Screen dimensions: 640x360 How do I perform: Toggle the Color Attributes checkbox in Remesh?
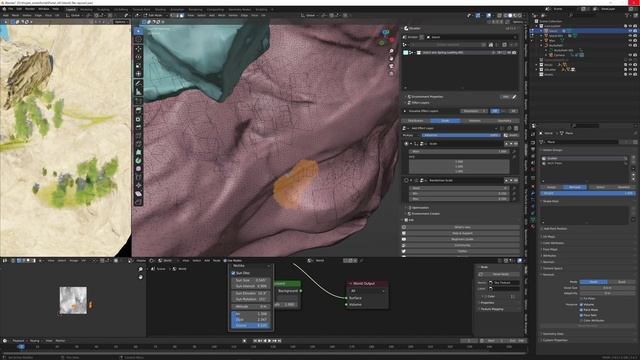(x=581, y=320)
